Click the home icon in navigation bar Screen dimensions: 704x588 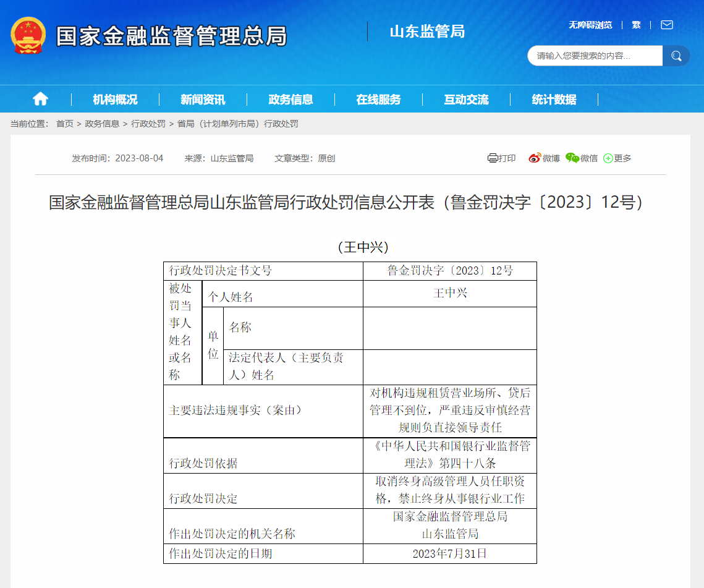40,99
